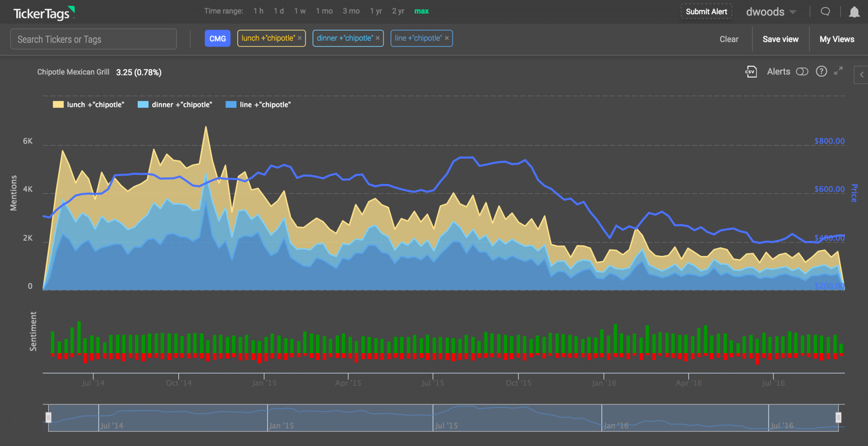Focus the Search Tickers or Tags field

click(93, 39)
